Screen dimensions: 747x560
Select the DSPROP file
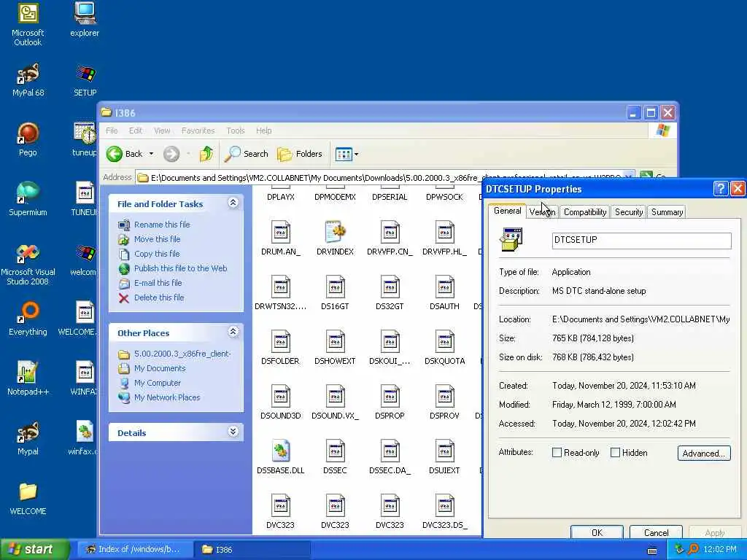pyautogui.click(x=390, y=402)
